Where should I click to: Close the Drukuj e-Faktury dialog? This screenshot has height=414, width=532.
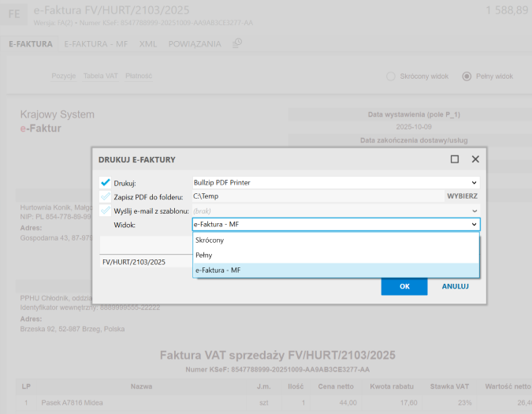coord(475,159)
